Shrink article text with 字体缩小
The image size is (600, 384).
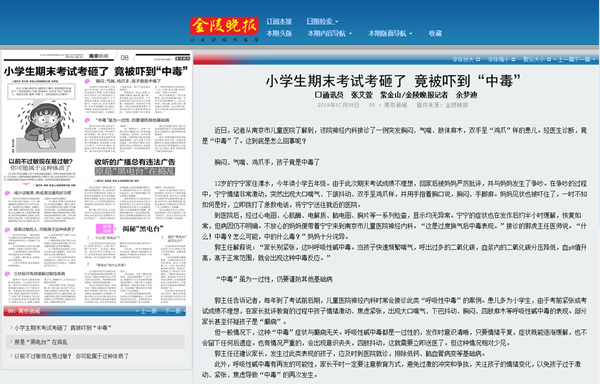pyautogui.click(x=501, y=59)
